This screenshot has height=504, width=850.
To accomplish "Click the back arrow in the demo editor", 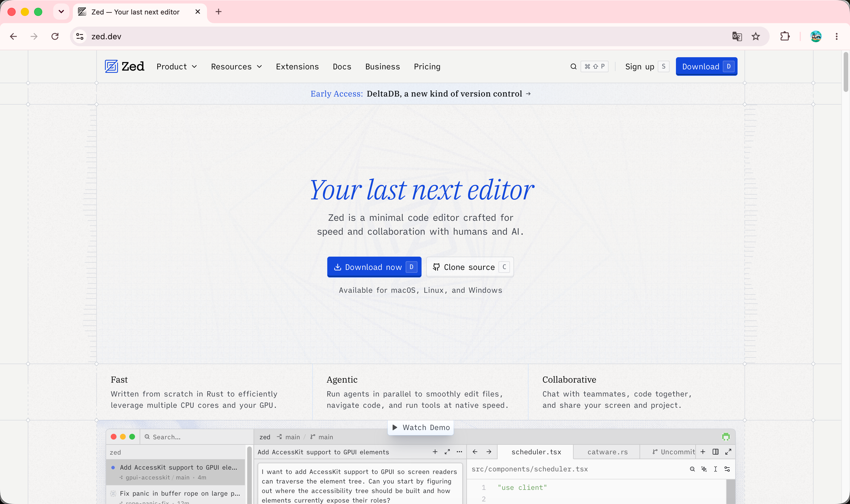I will tap(475, 452).
